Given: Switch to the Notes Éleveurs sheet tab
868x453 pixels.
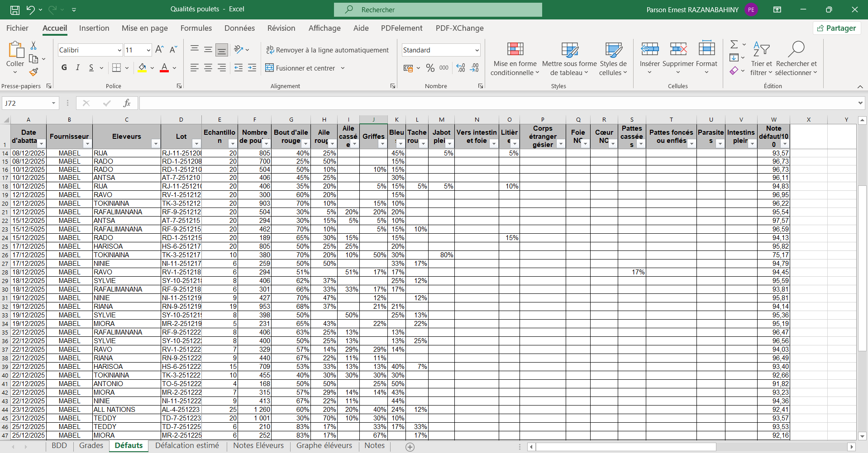Looking at the screenshot, I should (258, 446).
